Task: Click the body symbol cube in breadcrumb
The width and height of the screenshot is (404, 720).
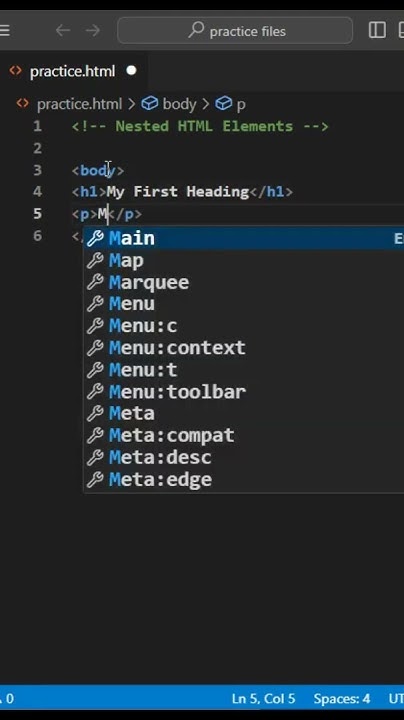Action: [x=150, y=103]
